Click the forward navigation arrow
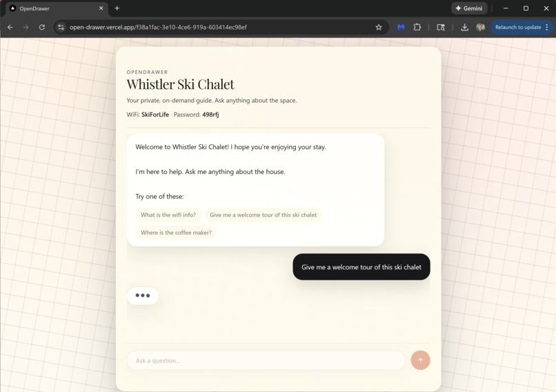Image resolution: width=556 pixels, height=392 pixels. point(26,28)
